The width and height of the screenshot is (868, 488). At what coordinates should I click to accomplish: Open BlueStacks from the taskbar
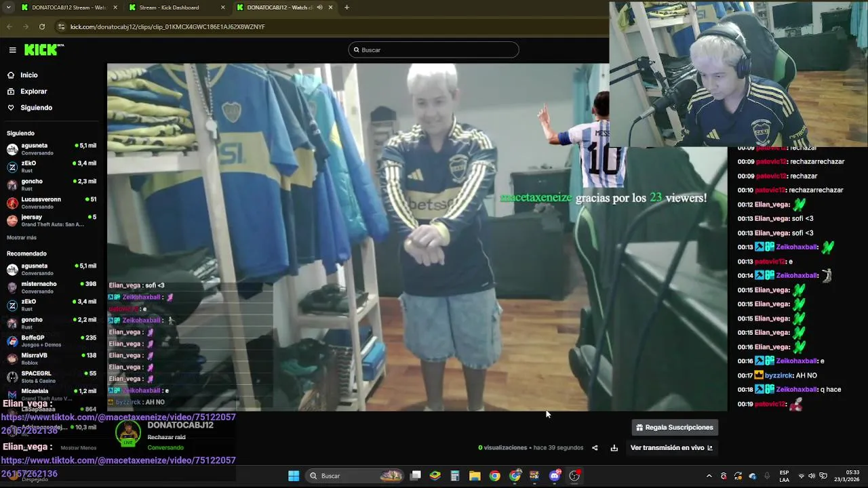[435, 476]
